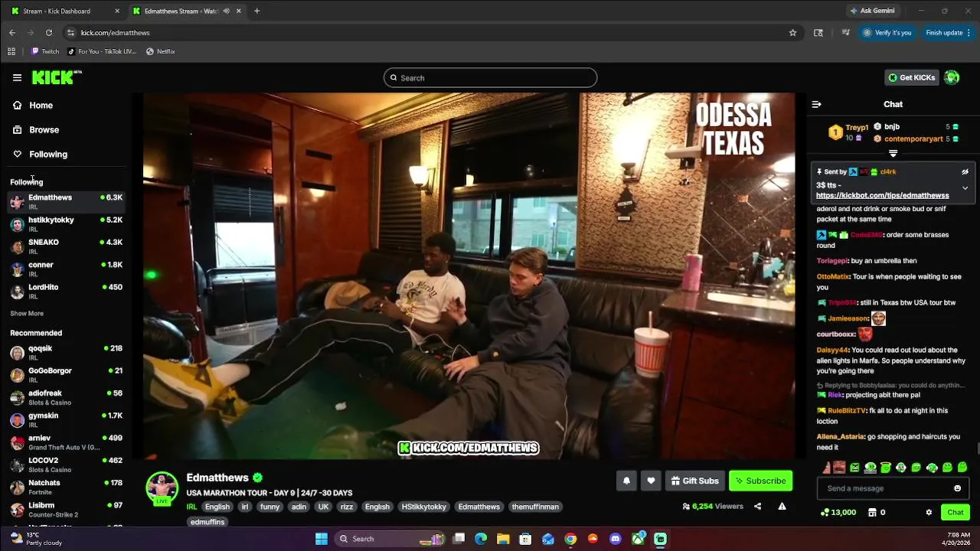Click the Kick search field

(x=490, y=77)
